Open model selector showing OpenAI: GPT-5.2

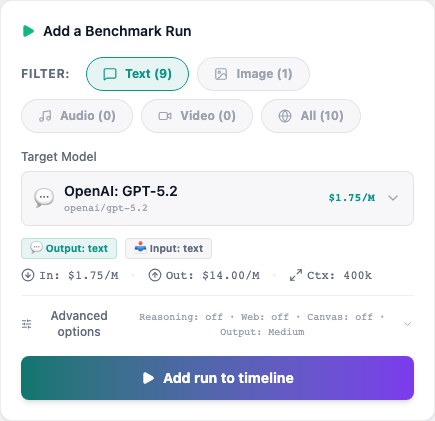(x=217, y=199)
